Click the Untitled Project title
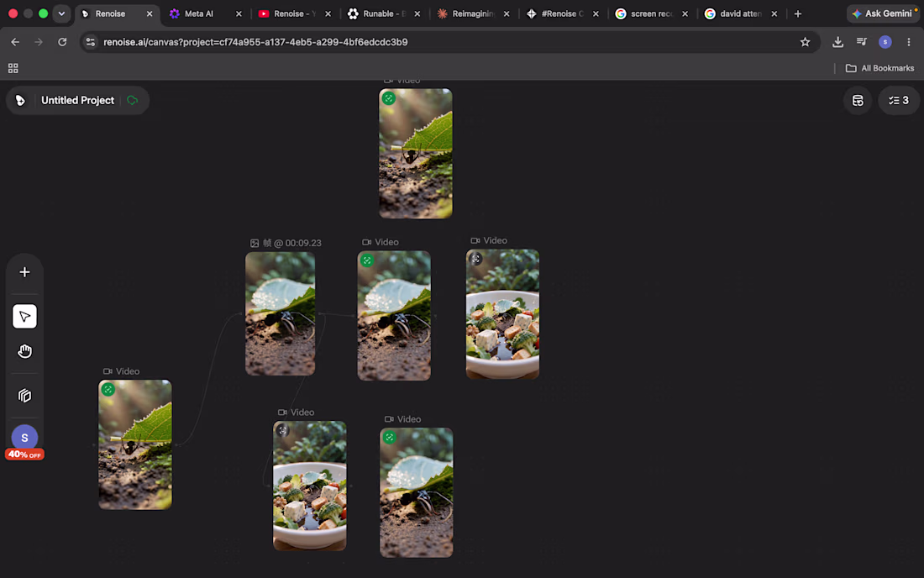Viewport: 924px width, 578px height. click(x=77, y=100)
